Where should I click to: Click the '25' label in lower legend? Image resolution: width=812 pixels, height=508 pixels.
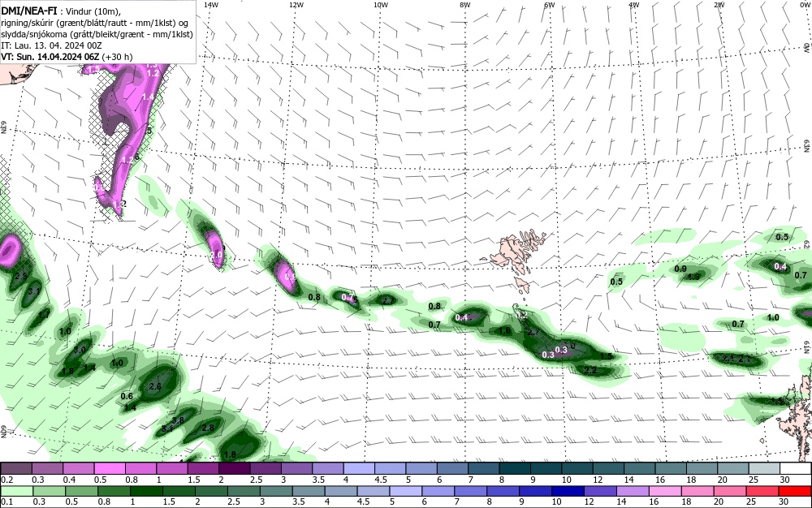pyautogui.click(x=751, y=502)
